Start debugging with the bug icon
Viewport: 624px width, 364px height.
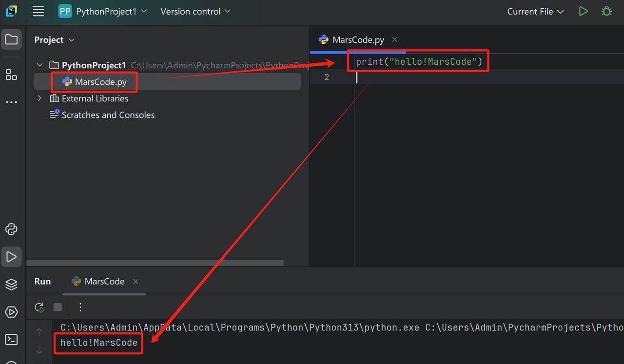coord(606,11)
